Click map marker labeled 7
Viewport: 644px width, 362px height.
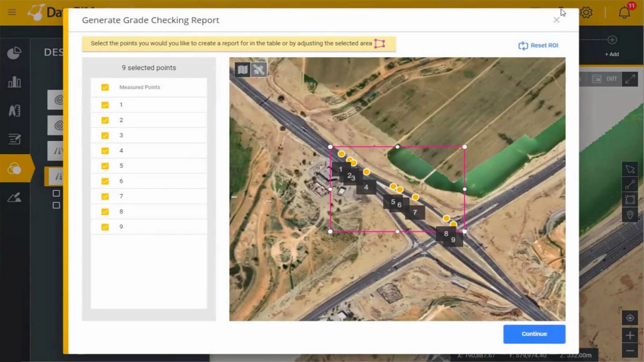click(x=415, y=212)
